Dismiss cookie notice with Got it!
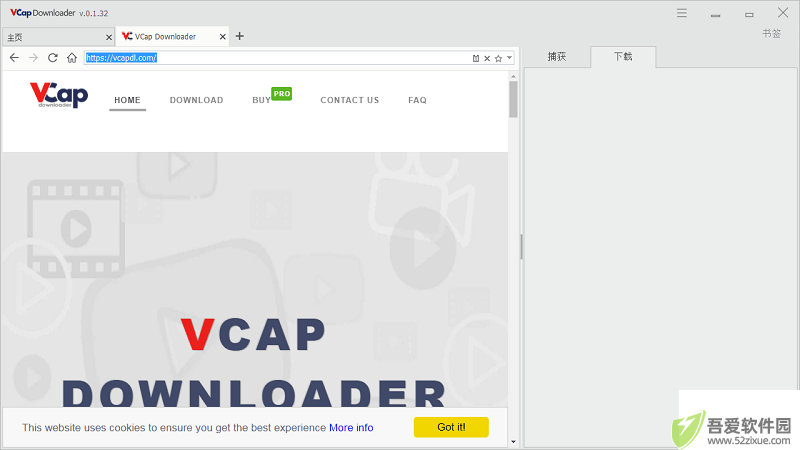Viewport: 800px width, 450px height. coord(451,427)
